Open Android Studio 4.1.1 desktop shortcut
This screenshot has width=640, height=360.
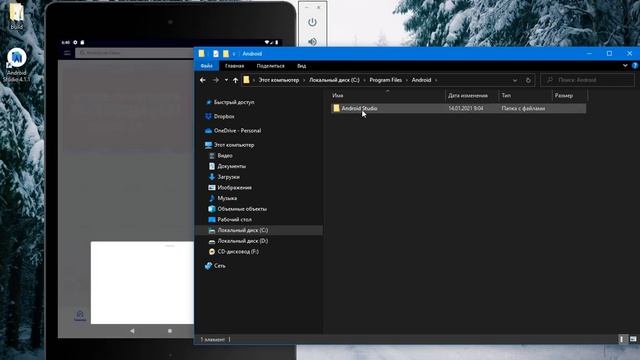[16, 65]
